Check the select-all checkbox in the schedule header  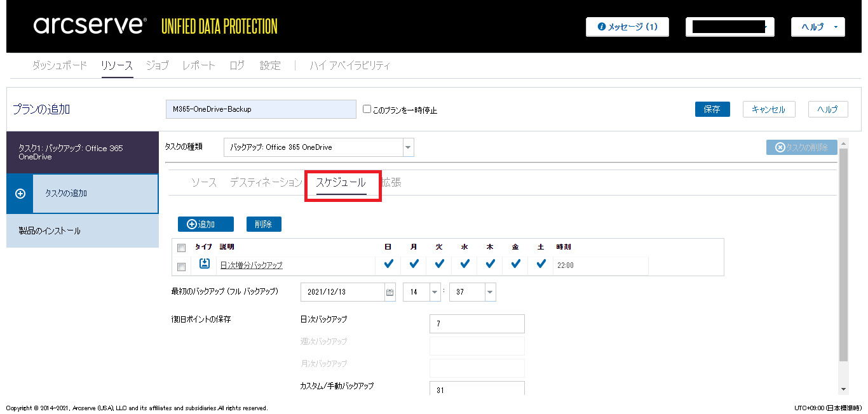tap(182, 248)
